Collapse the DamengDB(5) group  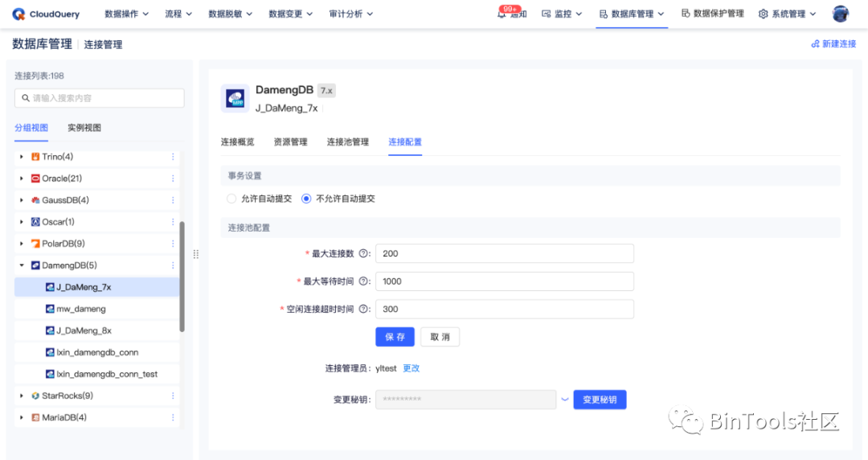coord(22,265)
